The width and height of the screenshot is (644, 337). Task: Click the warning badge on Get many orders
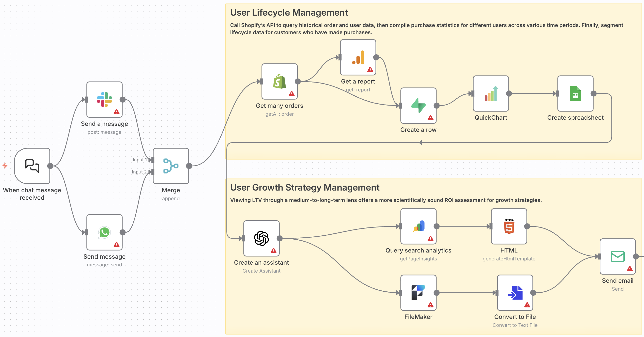(x=291, y=94)
